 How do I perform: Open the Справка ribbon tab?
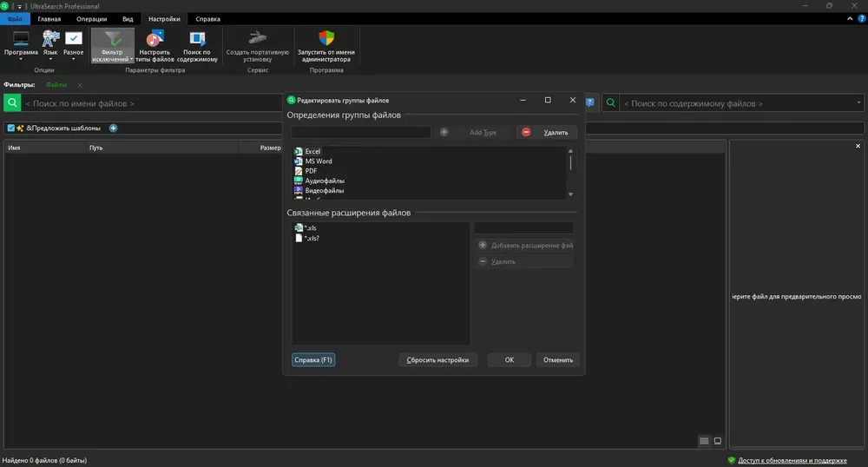207,19
